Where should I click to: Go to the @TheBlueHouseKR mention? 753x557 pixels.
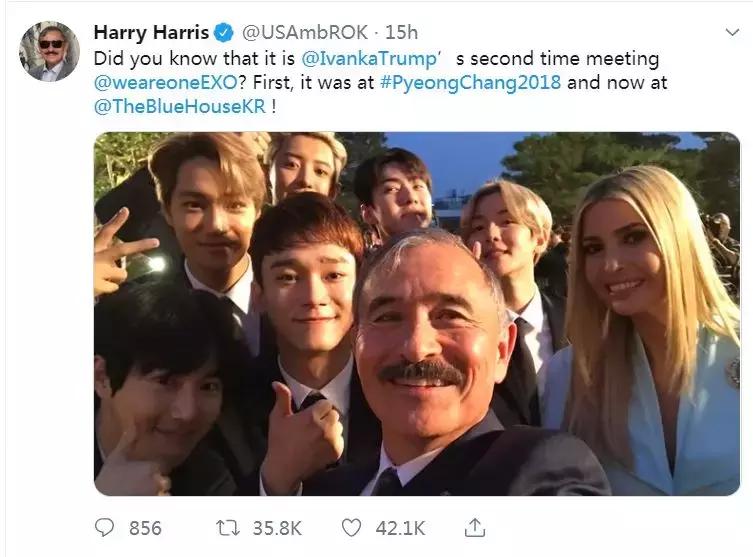tap(180, 107)
